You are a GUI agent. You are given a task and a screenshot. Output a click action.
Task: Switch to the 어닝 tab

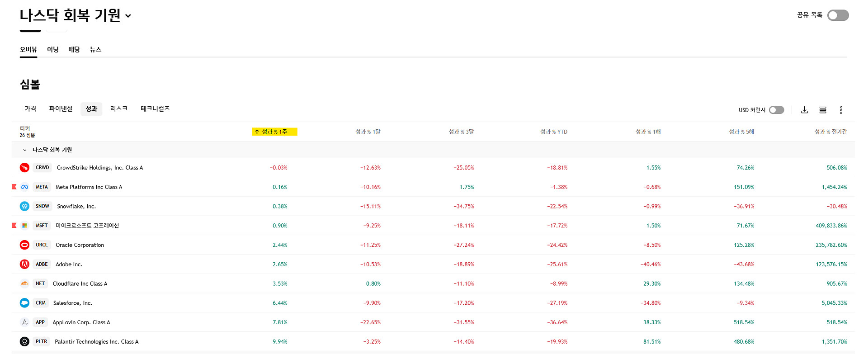[x=53, y=50]
